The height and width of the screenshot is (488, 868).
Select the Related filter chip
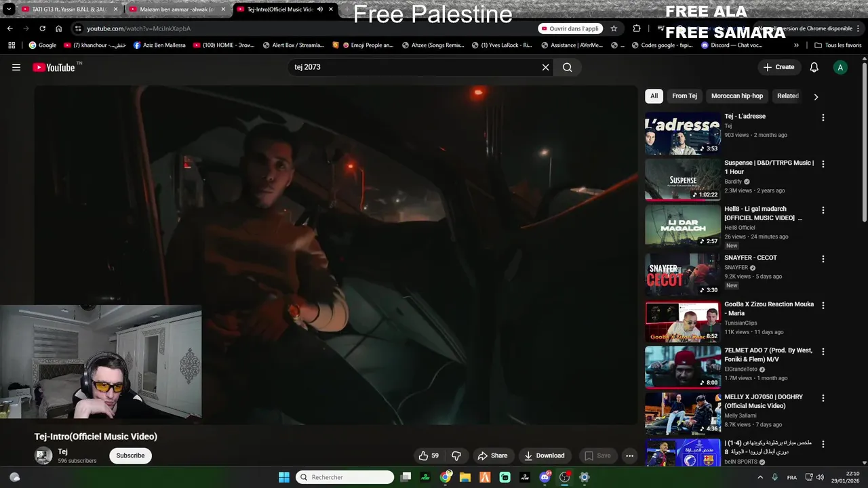pyautogui.click(x=787, y=96)
